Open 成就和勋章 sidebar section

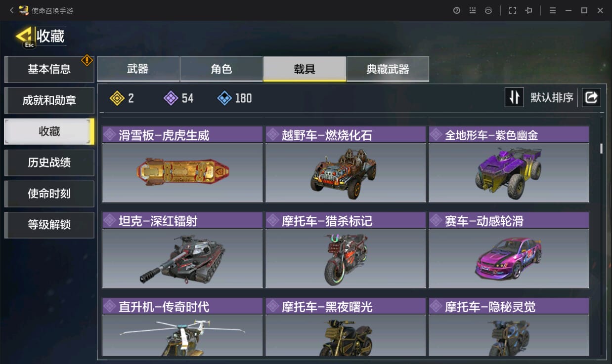pos(49,100)
